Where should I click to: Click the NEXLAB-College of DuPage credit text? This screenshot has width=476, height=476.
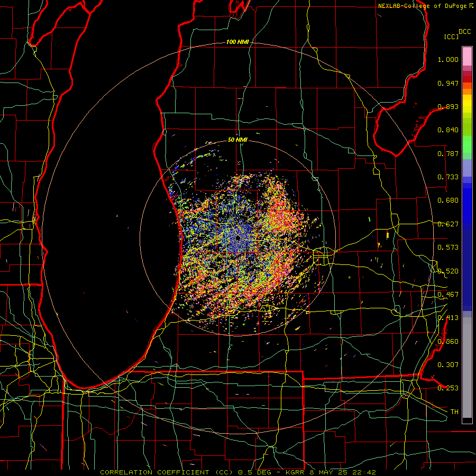coord(422,6)
